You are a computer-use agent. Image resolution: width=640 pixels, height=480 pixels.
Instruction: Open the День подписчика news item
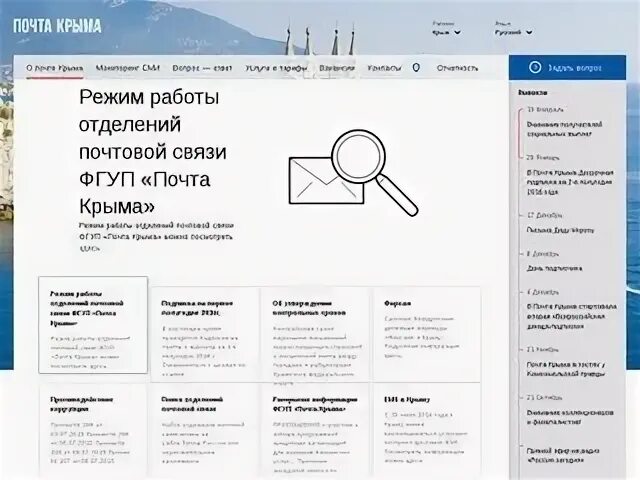tap(554, 268)
